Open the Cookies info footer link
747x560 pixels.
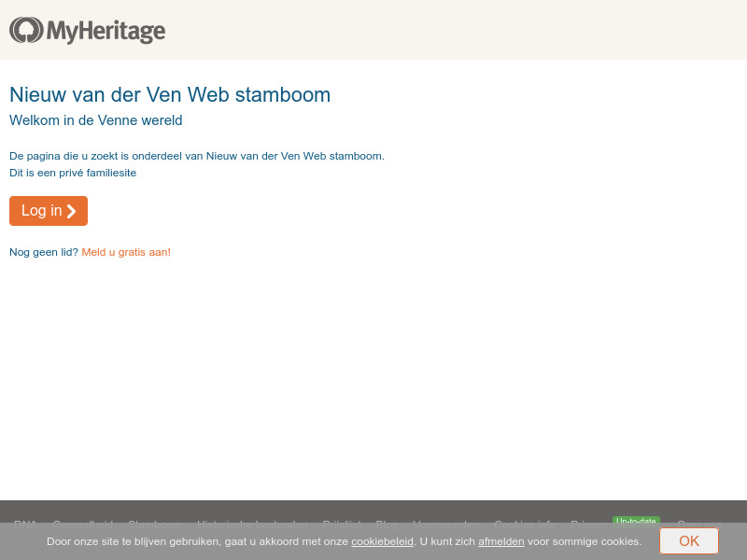point(524,525)
